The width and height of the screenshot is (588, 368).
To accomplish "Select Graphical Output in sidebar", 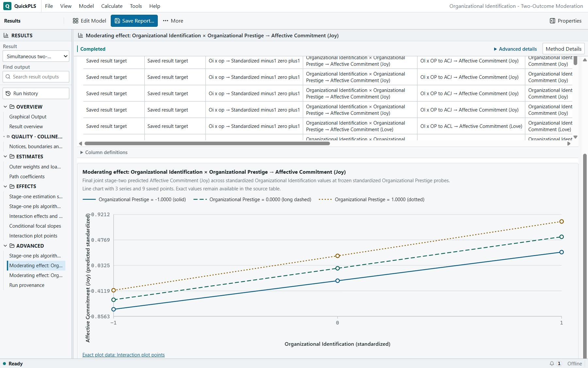I will [28, 116].
